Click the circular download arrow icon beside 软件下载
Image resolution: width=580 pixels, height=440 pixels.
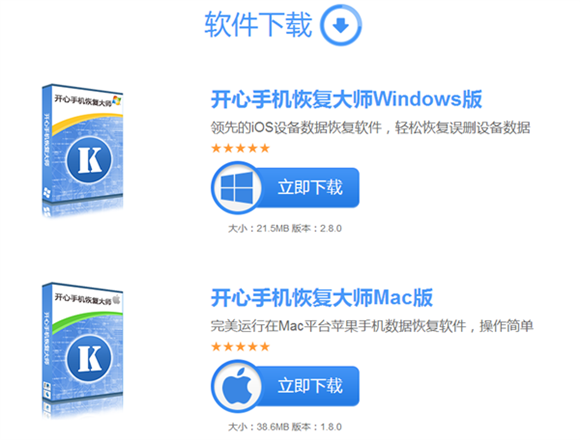(x=340, y=25)
